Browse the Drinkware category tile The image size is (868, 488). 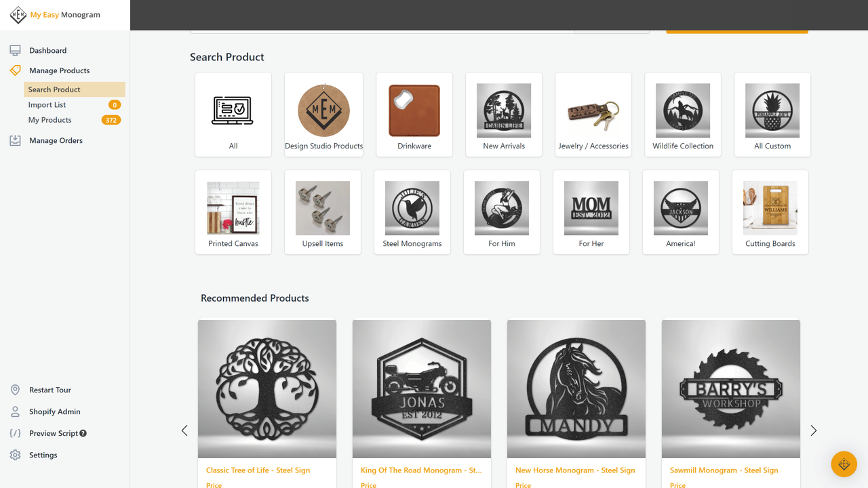pyautogui.click(x=414, y=114)
